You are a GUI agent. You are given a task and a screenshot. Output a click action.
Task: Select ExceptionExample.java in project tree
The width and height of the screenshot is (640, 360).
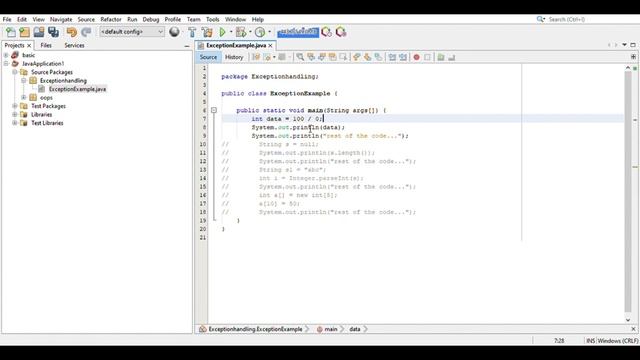pos(77,89)
